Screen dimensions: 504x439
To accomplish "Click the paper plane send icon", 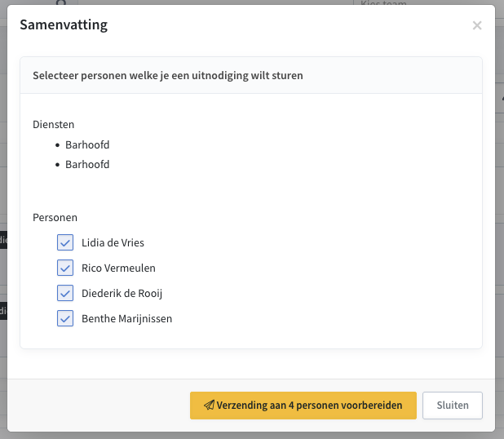I will click(209, 405).
